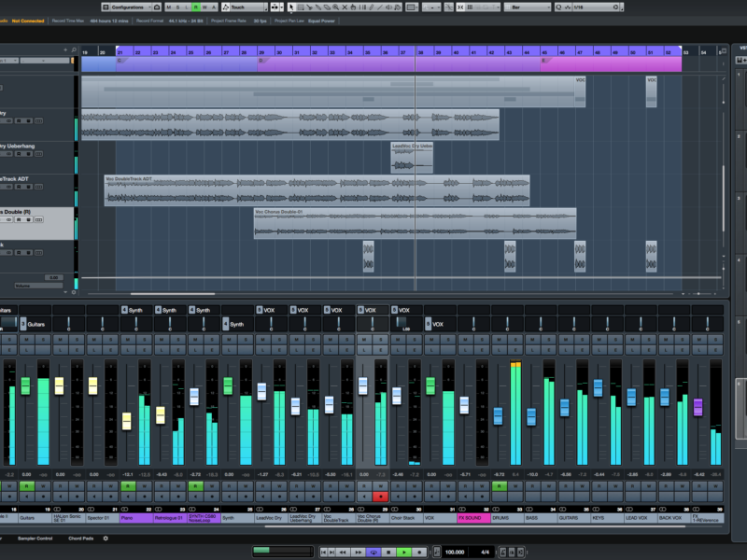
Task: Click the transport Record button
Action: (x=419, y=553)
